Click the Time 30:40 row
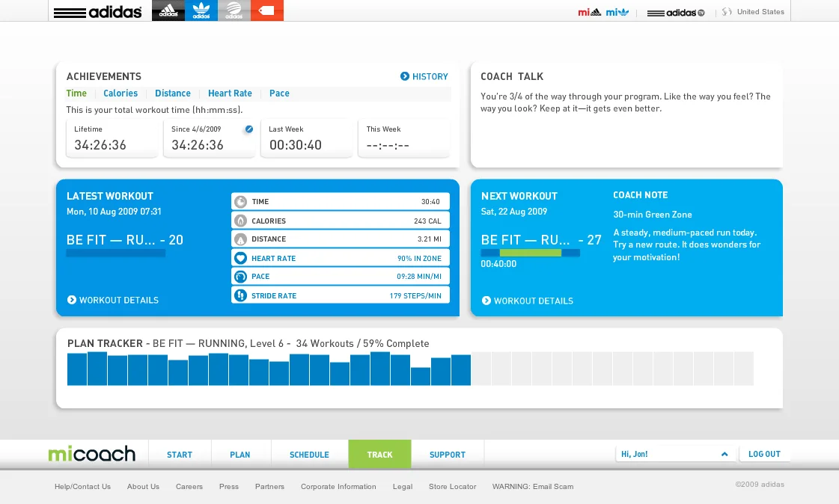 (341, 201)
